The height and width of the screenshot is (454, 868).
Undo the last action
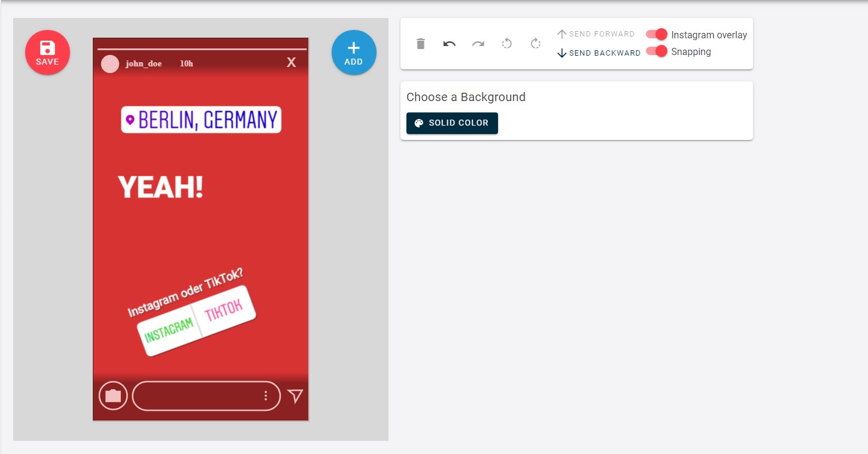[448, 43]
